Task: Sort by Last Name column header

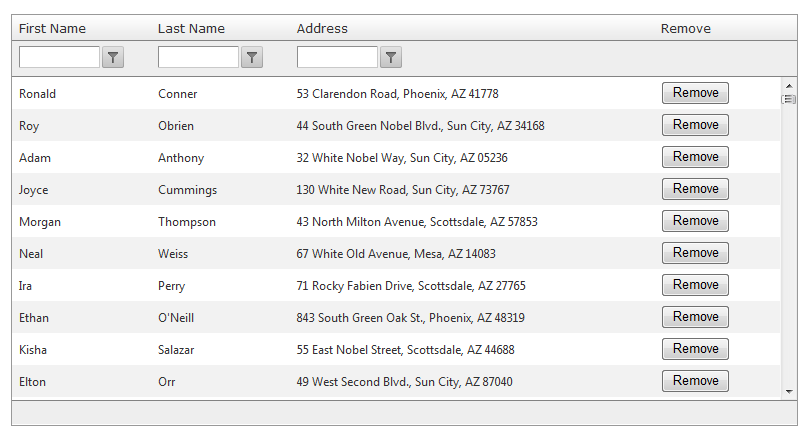Action: click(x=191, y=29)
